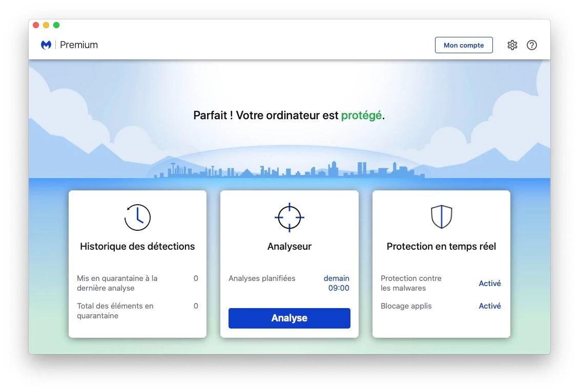Click the green word 'protégé'
Screen dimensions: 579x392
pyautogui.click(x=362, y=116)
